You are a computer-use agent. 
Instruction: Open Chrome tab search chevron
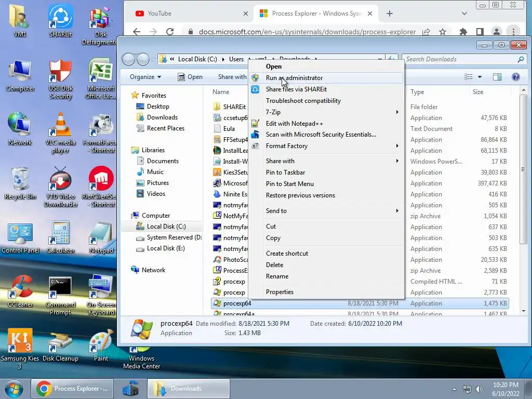click(464, 14)
